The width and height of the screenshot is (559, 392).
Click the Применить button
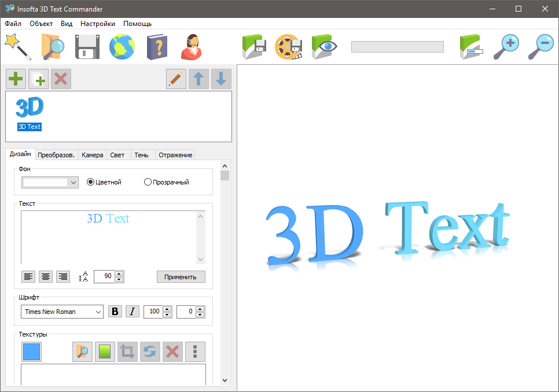coord(181,276)
